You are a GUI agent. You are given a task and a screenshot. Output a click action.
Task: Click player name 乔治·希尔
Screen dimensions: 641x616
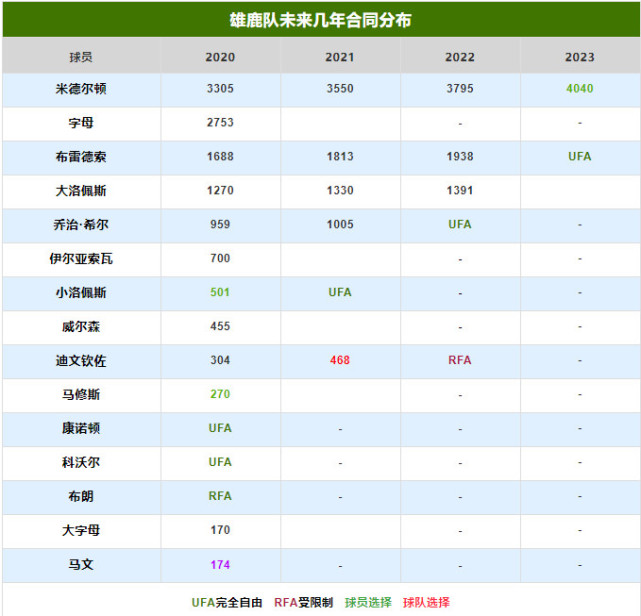tap(81, 224)
